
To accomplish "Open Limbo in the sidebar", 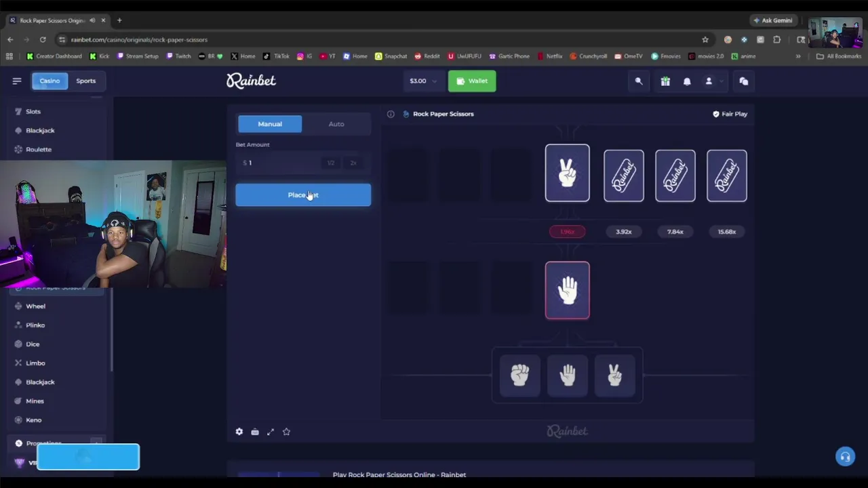I will coord(35,363).
